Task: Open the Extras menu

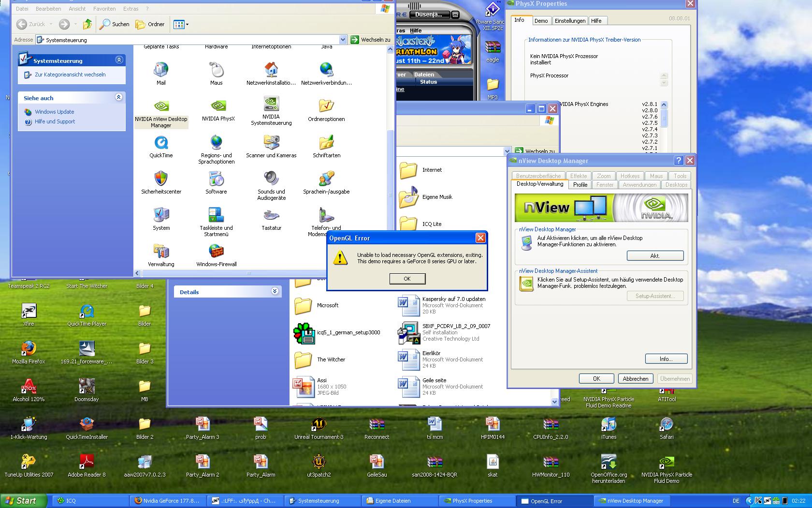Action: [x=130, y=9]
